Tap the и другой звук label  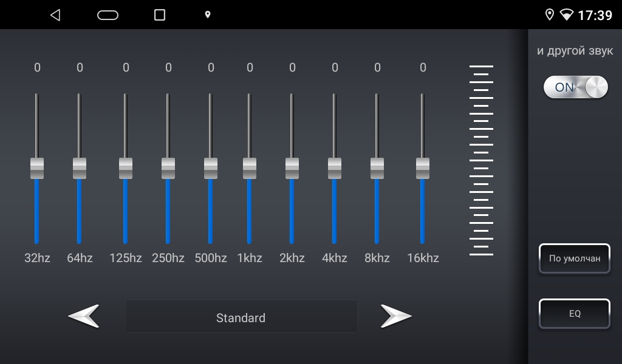[575, 52]
